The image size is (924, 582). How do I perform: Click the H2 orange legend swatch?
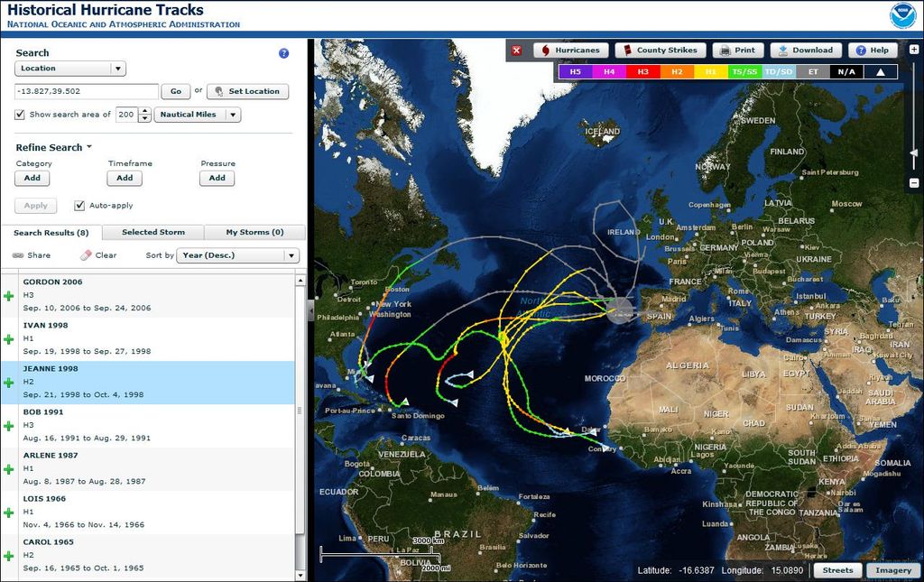677,72
